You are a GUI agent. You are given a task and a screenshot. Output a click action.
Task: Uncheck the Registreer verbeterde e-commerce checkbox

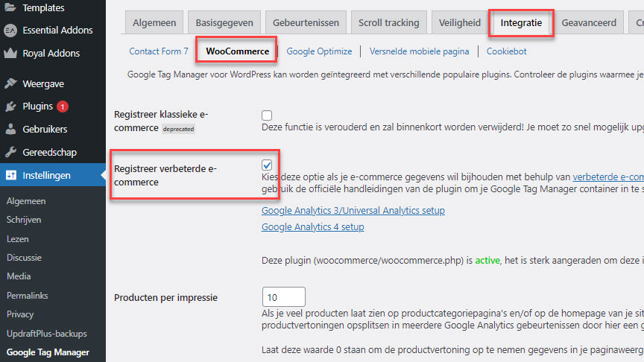[267, 165]
